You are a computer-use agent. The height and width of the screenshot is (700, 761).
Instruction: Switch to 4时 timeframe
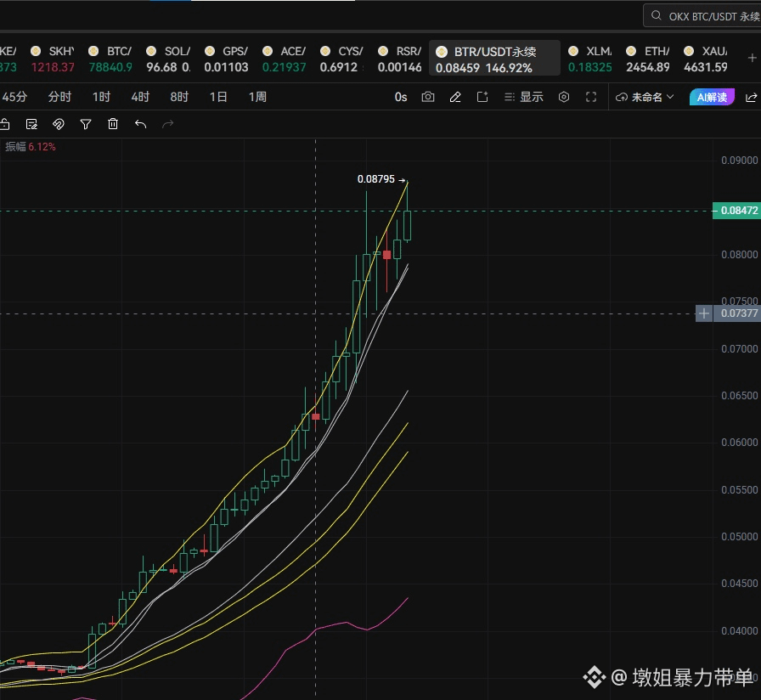[x=140, y=97]
